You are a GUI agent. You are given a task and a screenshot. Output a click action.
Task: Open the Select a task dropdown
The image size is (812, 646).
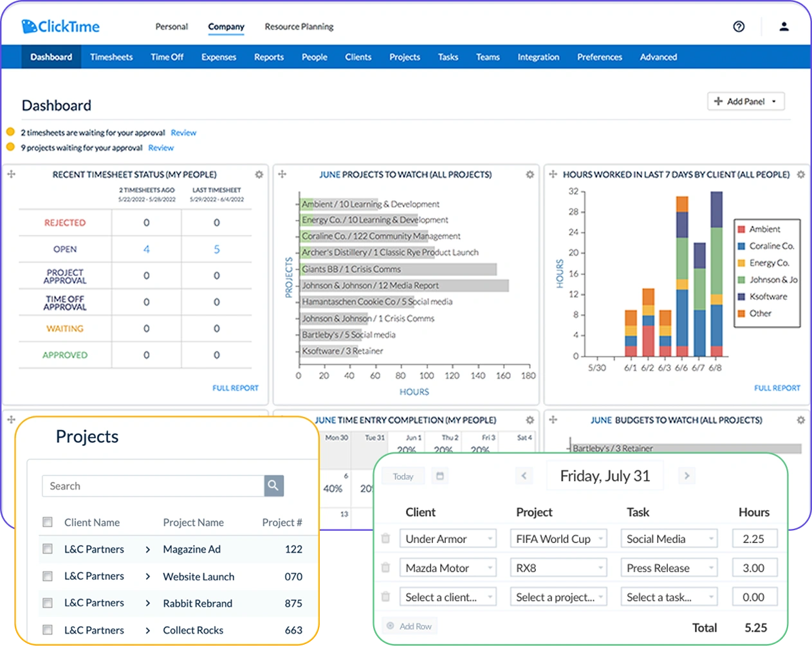pyautogui.click(x=669, y=596)
